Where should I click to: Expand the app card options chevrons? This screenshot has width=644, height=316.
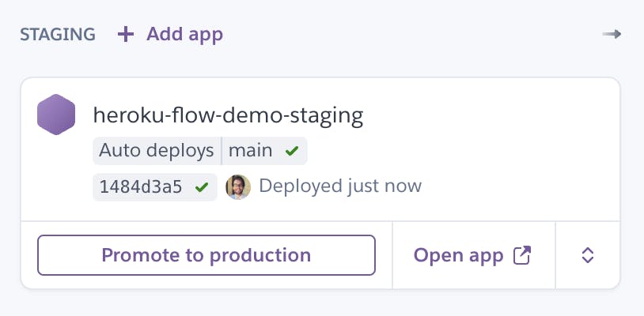[x=588, y=255]
